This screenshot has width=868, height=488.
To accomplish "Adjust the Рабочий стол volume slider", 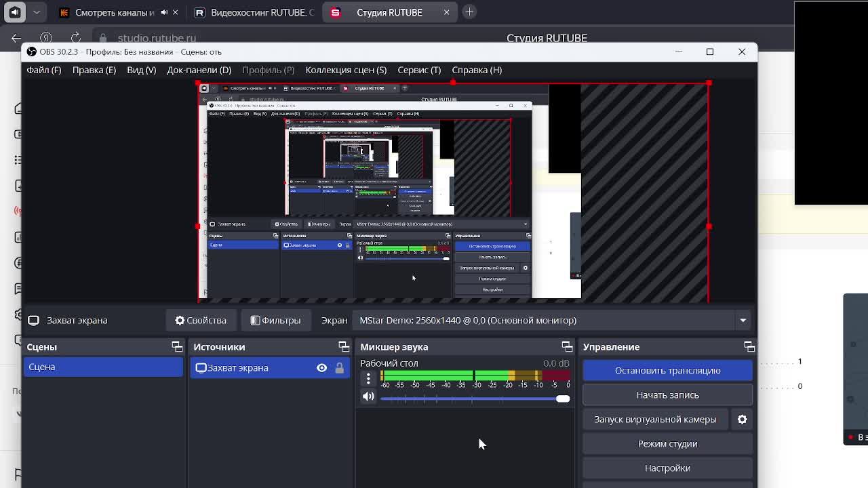I will tap(475, 399).
